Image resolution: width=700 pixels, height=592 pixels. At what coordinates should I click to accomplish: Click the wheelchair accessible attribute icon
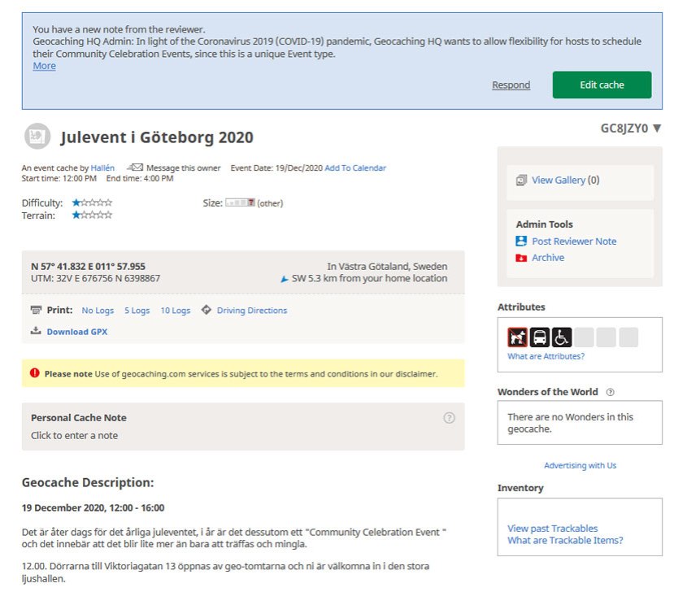pos(562,337)
